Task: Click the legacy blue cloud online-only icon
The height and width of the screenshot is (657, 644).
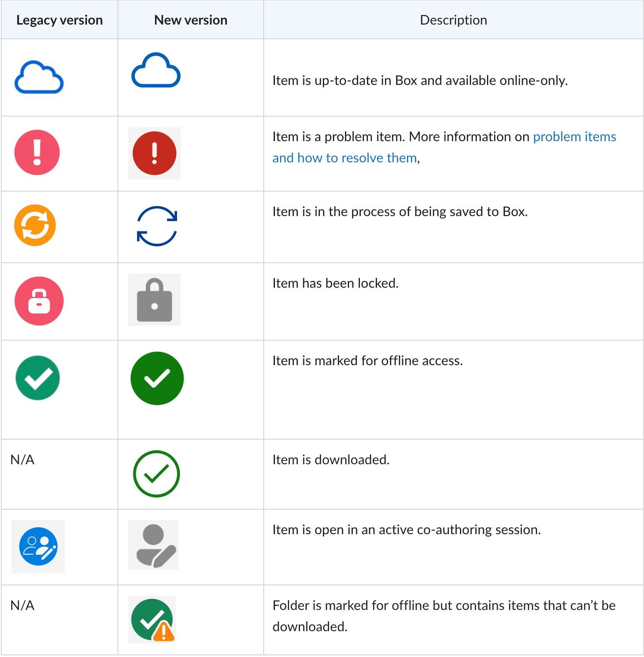Action: pyautogui.click(x=39, y=77)
